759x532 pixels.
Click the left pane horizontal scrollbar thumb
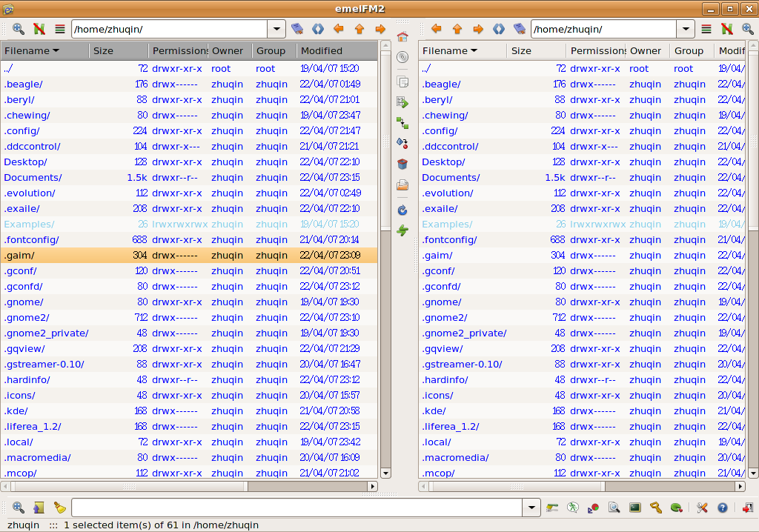click(x=129, y=486)
